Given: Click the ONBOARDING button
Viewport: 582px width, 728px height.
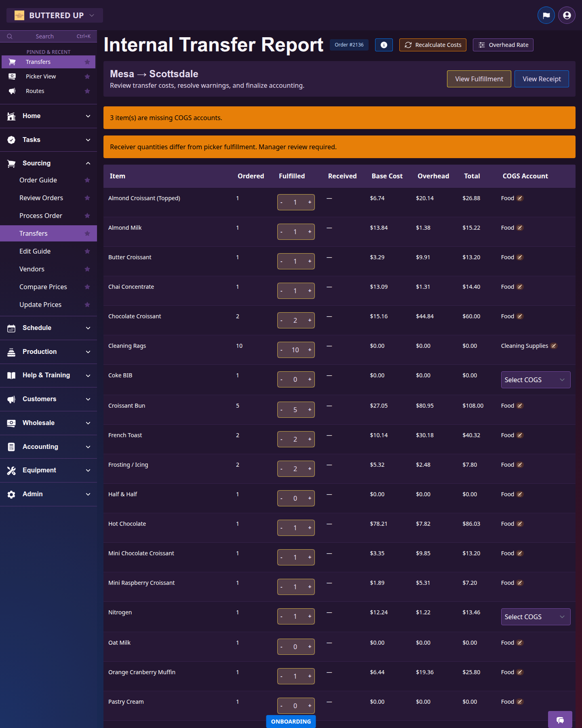Looking at the screenshot, I should tap(291, 722).
